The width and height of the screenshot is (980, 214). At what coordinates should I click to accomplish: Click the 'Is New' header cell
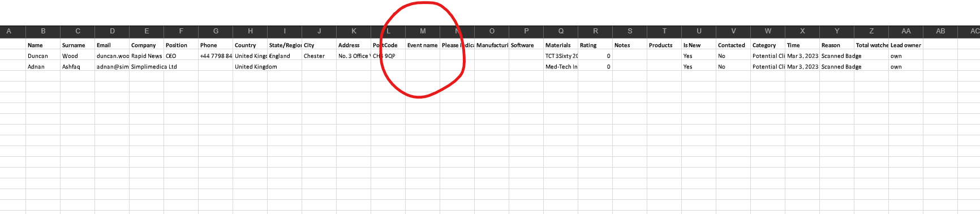pyautogui.click(x=699, y=45)
